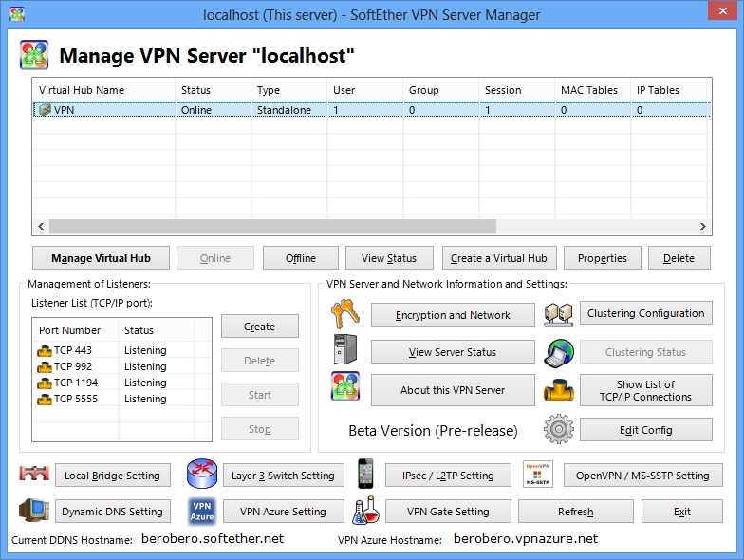Click the hub list scrollbar left arrow
744x560 pixels.
click(x=41, y=226)
